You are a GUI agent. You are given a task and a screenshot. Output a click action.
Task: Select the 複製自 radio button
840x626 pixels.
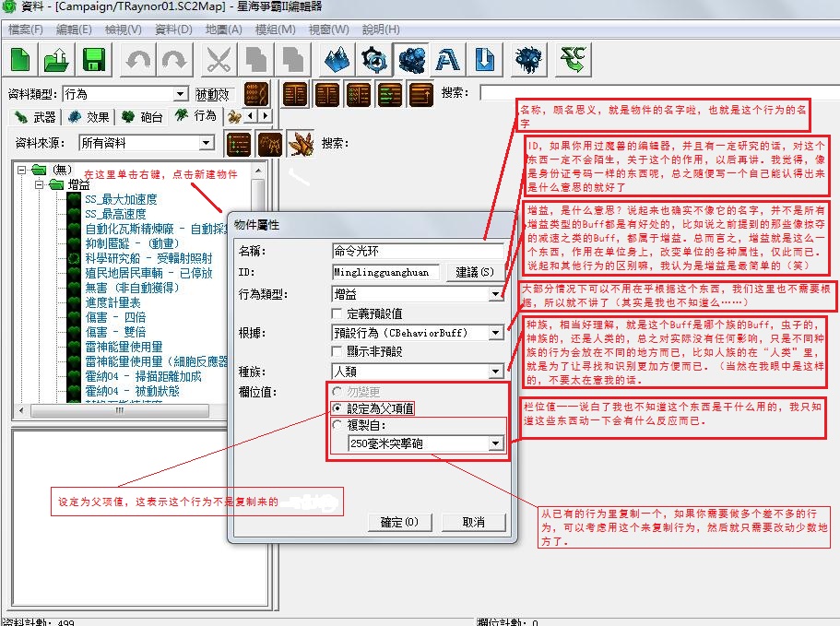click(337, 425)
